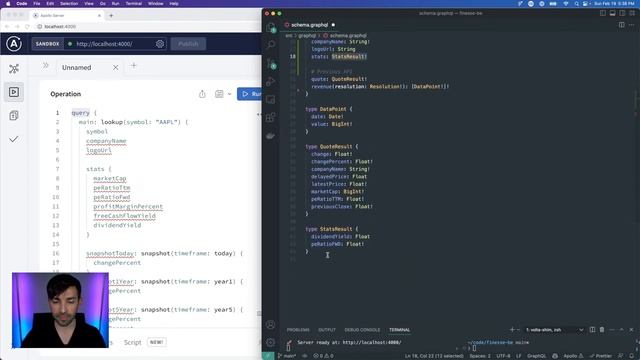The width and height of the screenshot is (640, 360).
Task: Expand the documentation panel double-chevron
Action: (x=46, y=66)
